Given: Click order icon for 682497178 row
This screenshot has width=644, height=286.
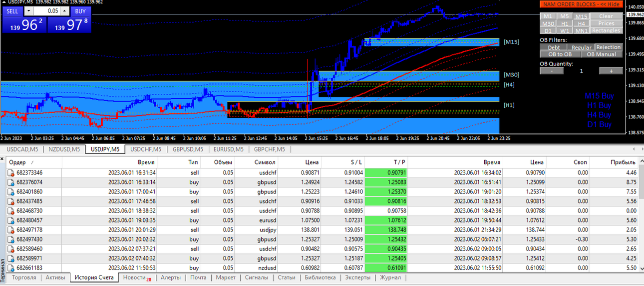Looking at the screenshot, I should click(11, 229).
